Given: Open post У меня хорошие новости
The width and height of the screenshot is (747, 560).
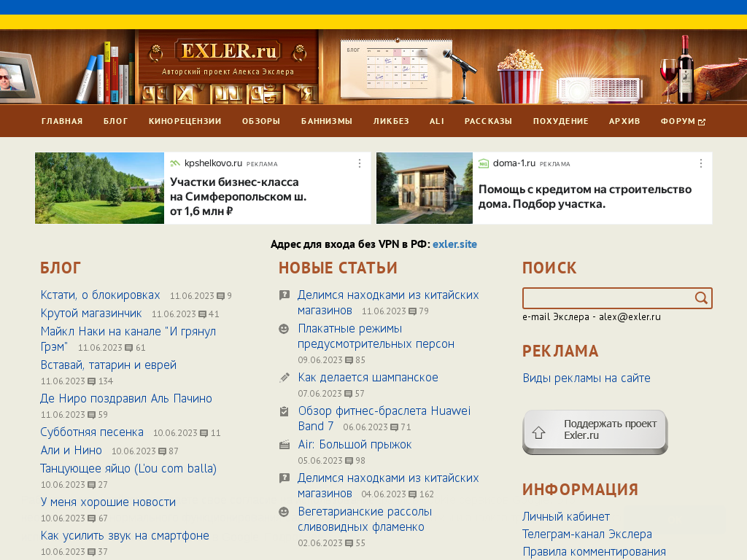Looking at the screenshot, I should (108, 502).
